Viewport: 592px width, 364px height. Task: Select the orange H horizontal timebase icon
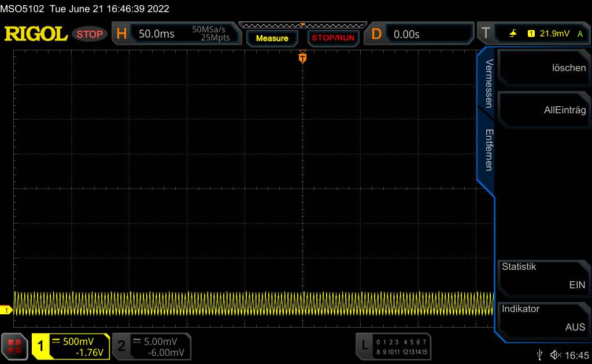click(121, 34)
